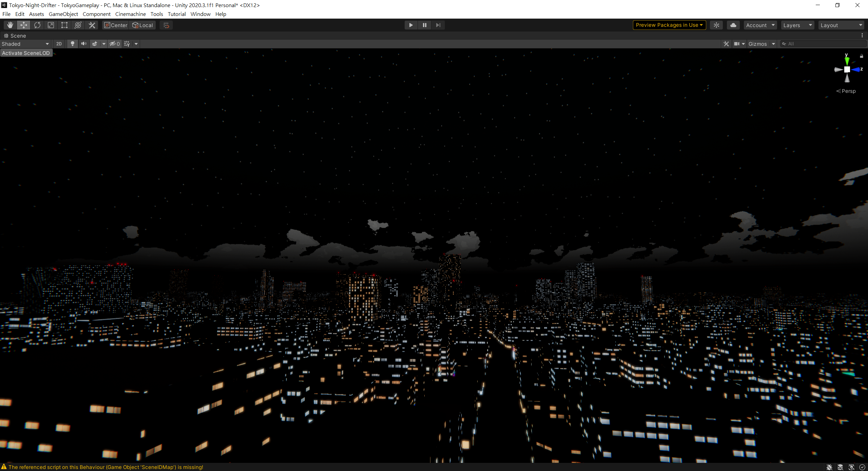The image size is (868, 471).
Task: Open the Cinemachine menu
Action: tap(130, 14)
